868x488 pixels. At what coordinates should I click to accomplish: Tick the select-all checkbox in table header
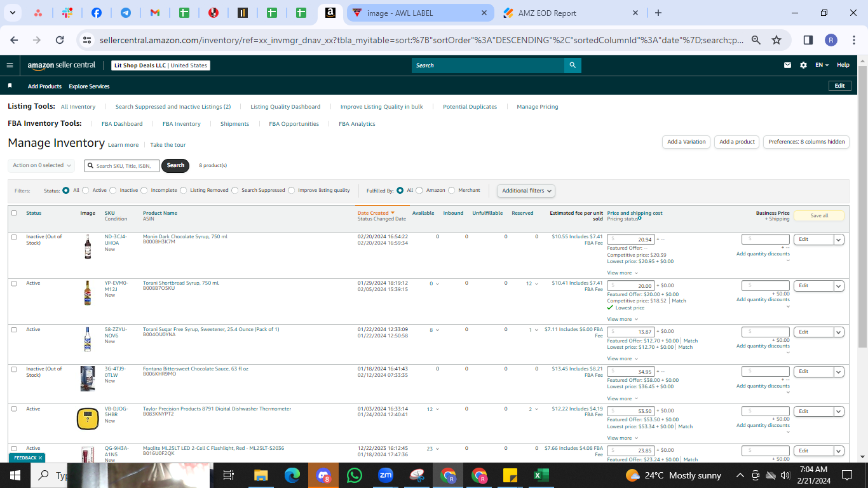tap(14, 213)
